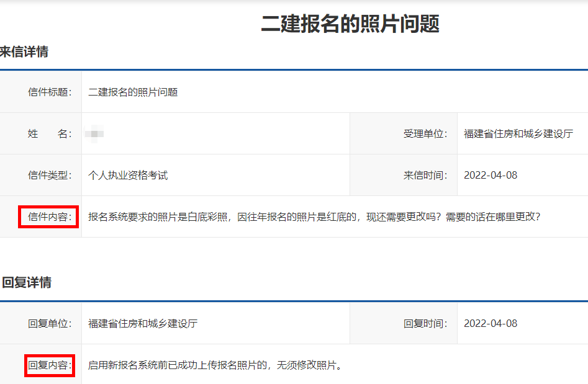This screenshot has height=384, width=588.
Task: Select the 个人执业资格考试 letter type value
Action: (128, 175)
